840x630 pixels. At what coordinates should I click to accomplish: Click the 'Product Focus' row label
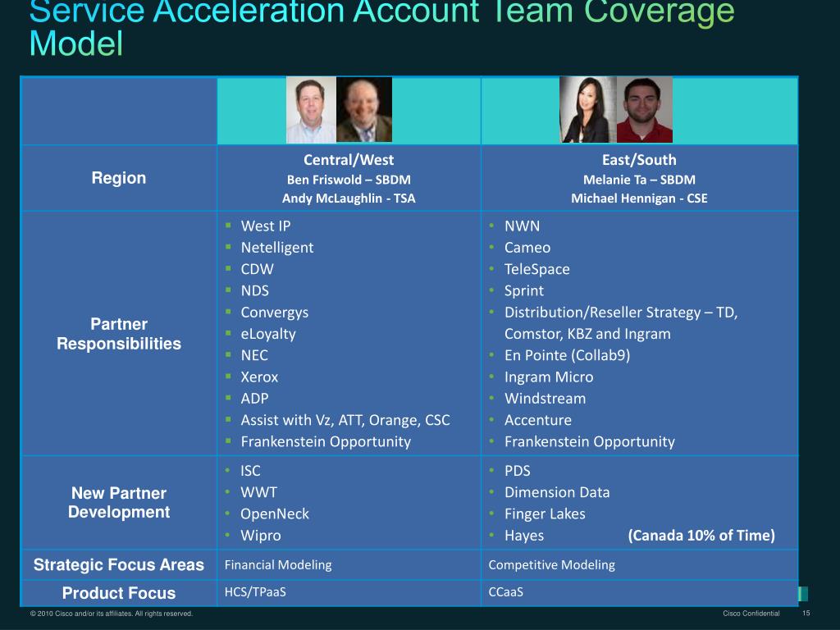[x=118, y=593]
